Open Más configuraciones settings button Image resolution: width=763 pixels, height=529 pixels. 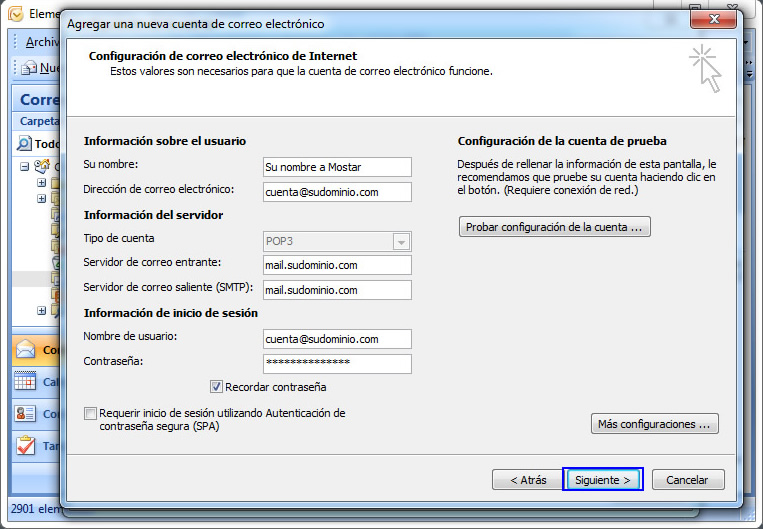click(x=655, y=424)
